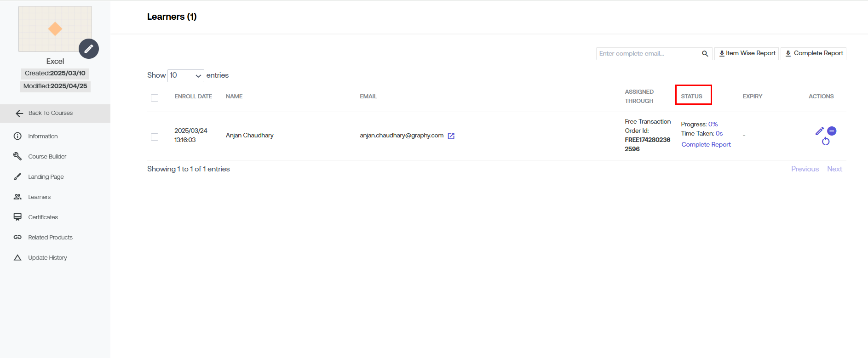Open Complete Report link for learner
This screenshot has width=868, height=358.
coord(706,144)
